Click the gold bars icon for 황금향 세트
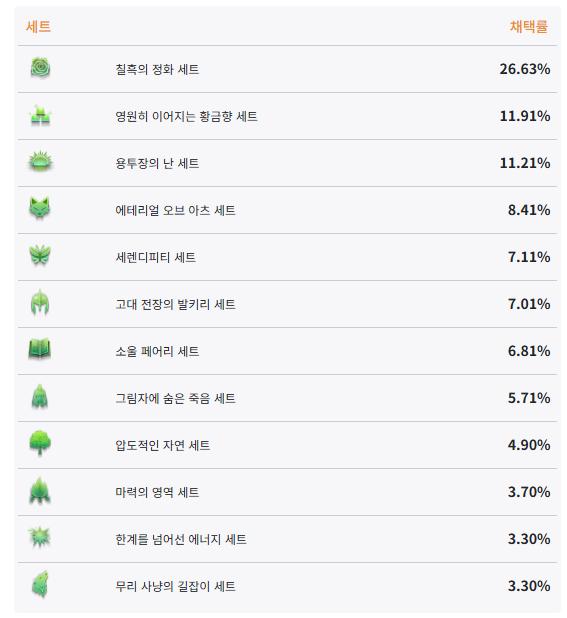This screenshot has height=618, width=567. pos(40,115)
